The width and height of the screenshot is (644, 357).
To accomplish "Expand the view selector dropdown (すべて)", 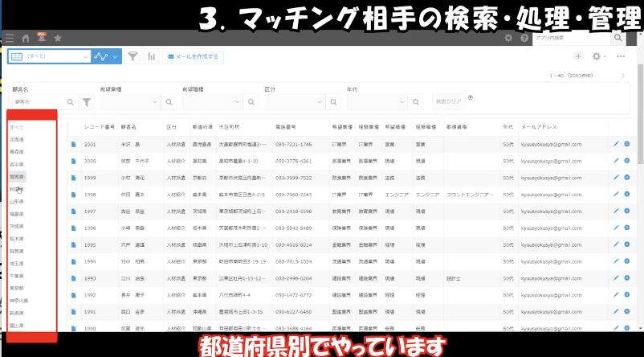I will point(84,56).
